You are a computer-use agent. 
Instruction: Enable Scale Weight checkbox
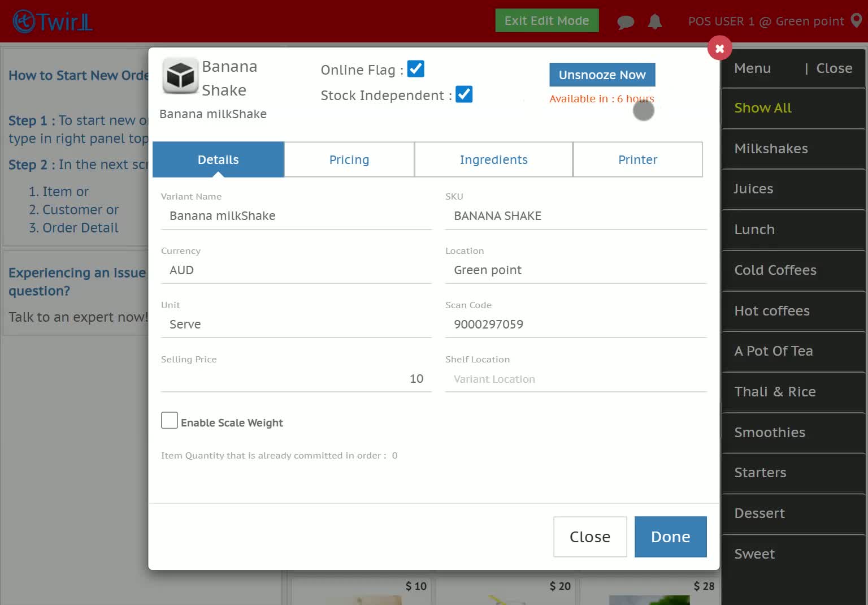(170, 420)
